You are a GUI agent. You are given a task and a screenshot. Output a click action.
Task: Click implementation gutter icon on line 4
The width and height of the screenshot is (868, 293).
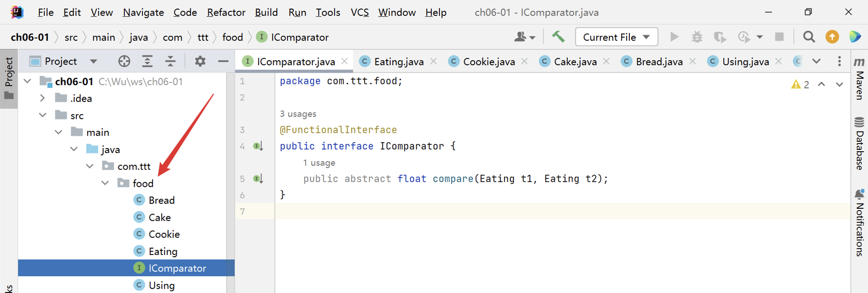coord(258,146)
